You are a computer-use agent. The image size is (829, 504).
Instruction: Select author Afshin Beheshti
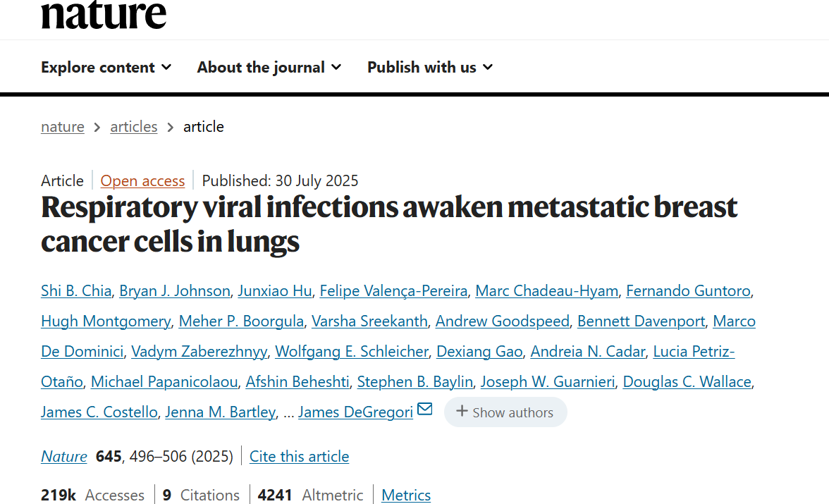297,382
